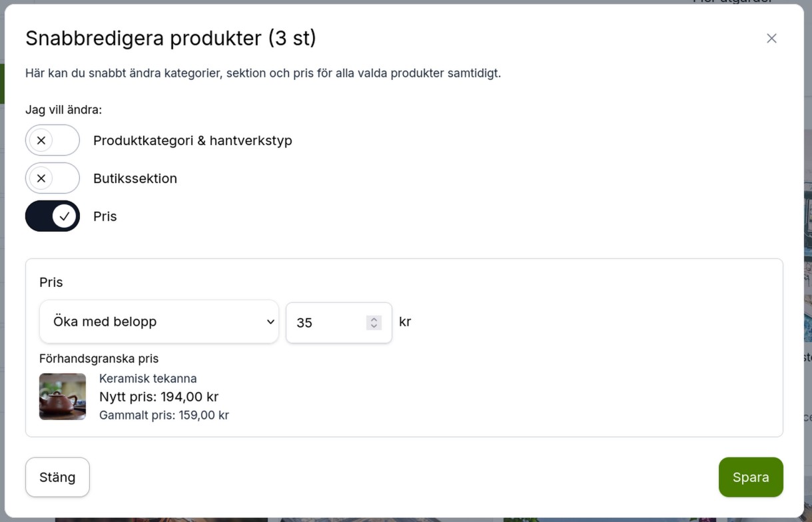
Task: Adjust the amount value in the 35 kr field
Action: click(x=326, y=322)
